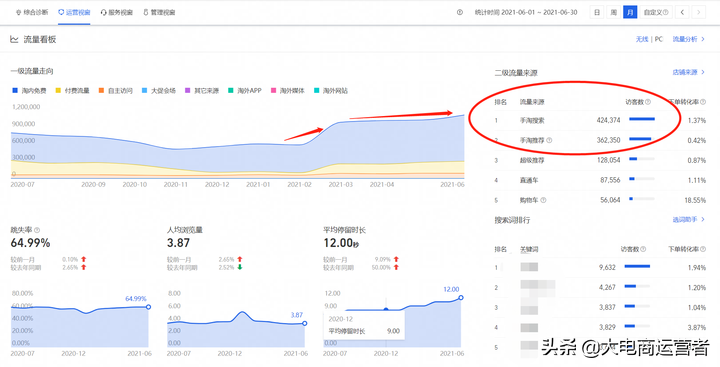The image size is (720, 367).
Task: Toggle 淘内免费 legend series
Action: (x=29, y=91)
